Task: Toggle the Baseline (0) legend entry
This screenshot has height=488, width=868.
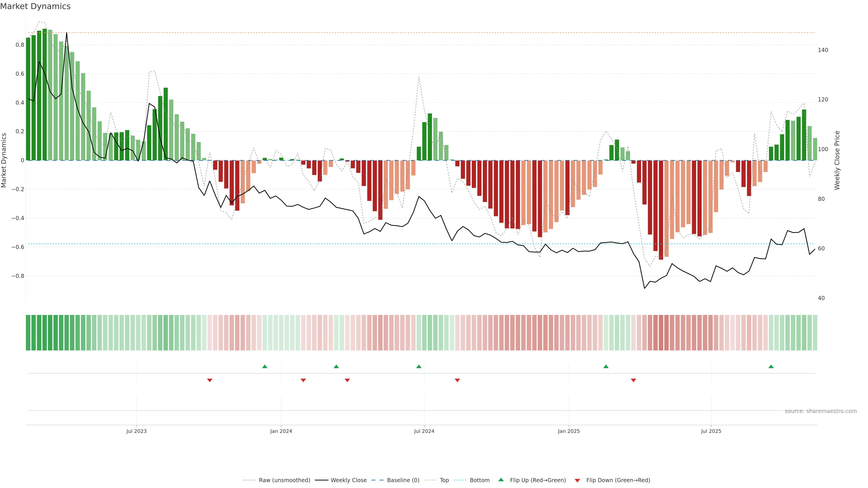Action: [403, 480]
